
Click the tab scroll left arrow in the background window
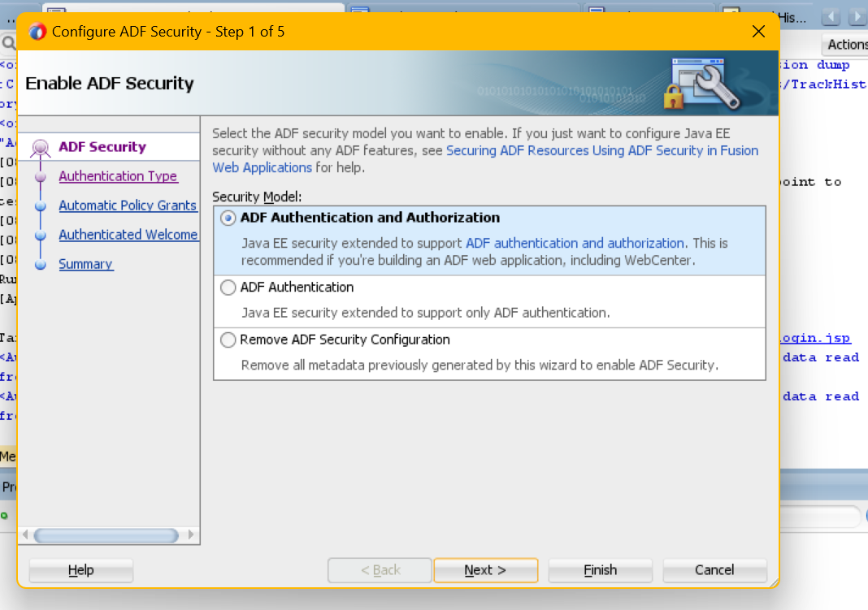click(831, 17)
